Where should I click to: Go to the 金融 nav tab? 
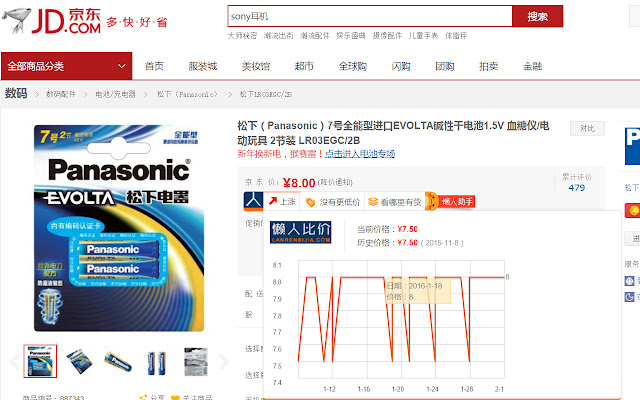point(533,66)
